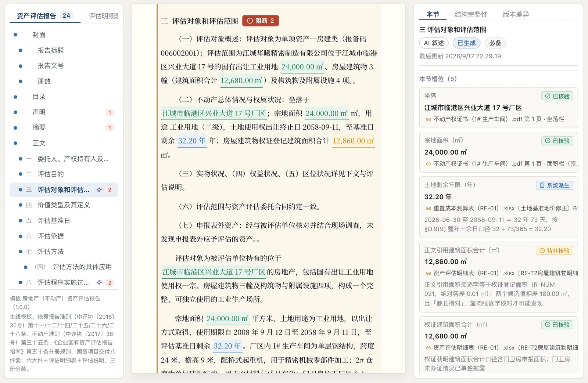Click link icon in 坐落 slot card
588x383 pixels.
pyautogui.click(x=429, y=119)
